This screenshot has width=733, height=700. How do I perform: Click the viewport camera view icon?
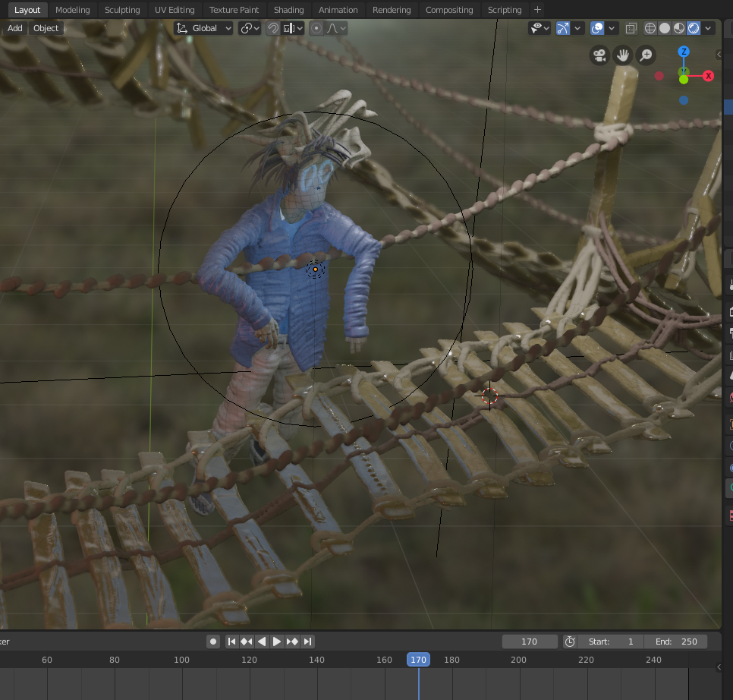pyautogui.click(x=599, y=55)
